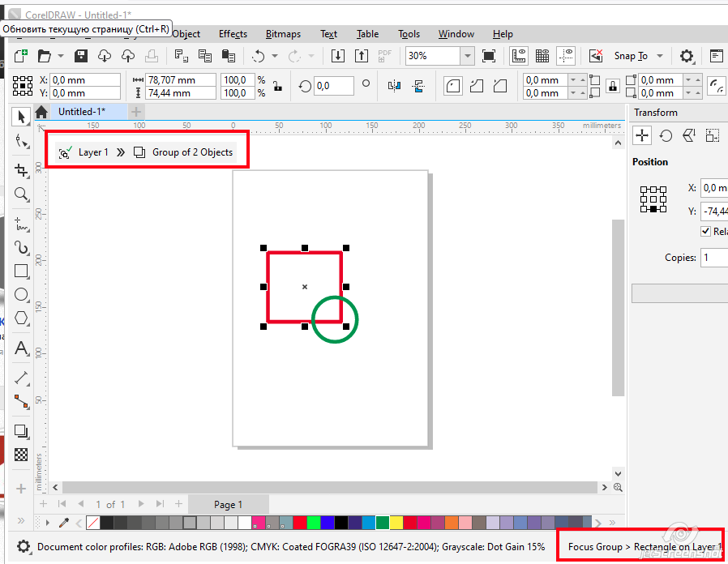Select the Rectangle tool
Viewport: 728px width, 564px height.
[21, 271]
